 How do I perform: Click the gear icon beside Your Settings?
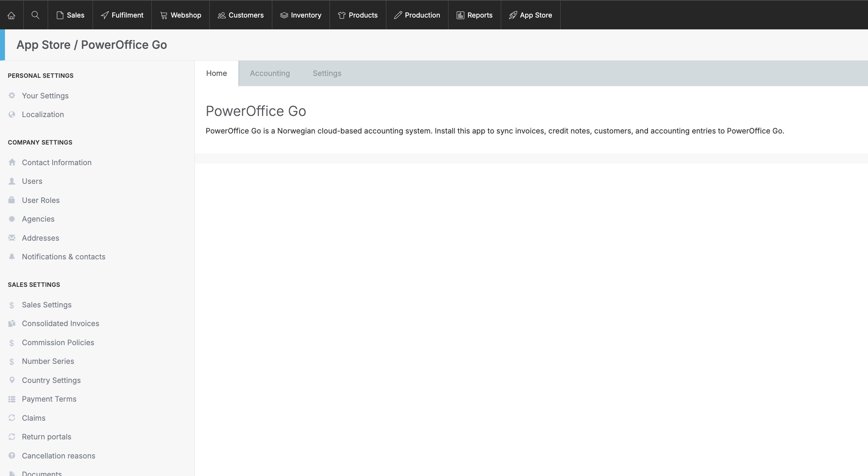click(12, 95)
